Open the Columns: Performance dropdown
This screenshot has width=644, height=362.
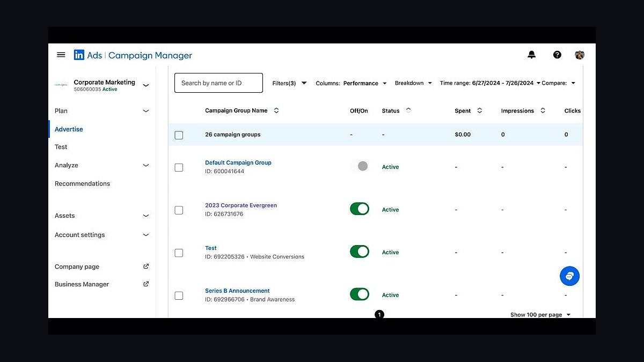click(x=351, y=83)
